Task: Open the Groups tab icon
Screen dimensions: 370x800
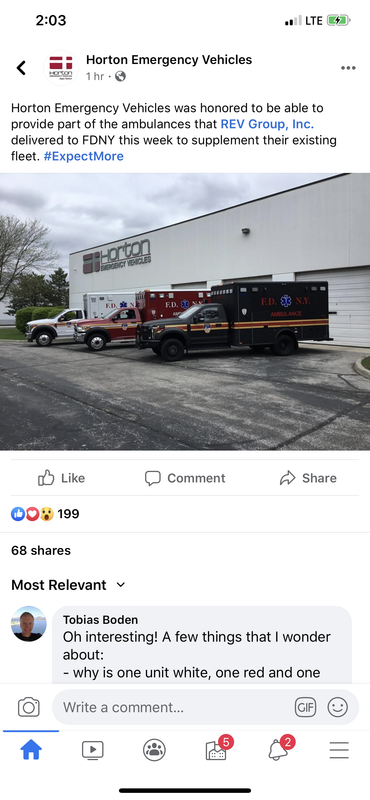Action: 154,750
